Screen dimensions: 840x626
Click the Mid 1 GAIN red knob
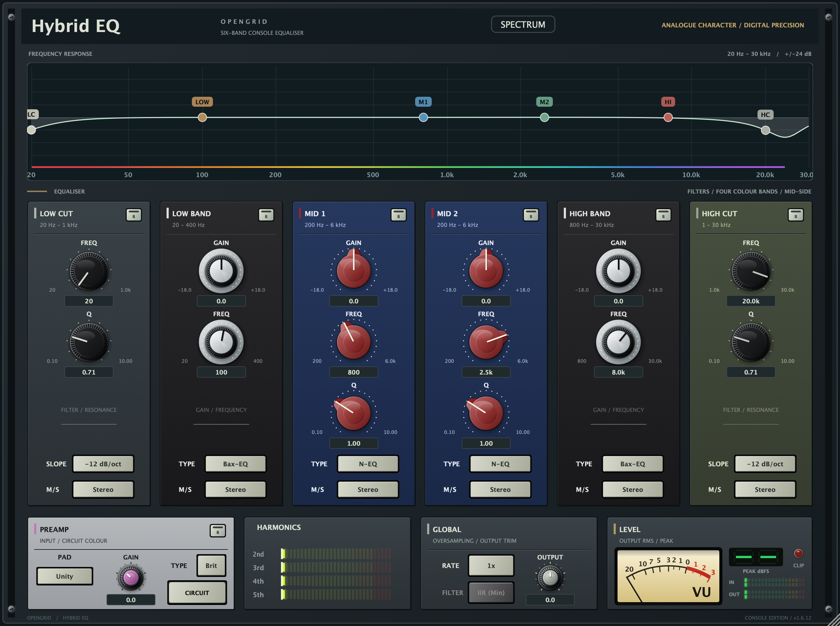[x=353, y=271]
